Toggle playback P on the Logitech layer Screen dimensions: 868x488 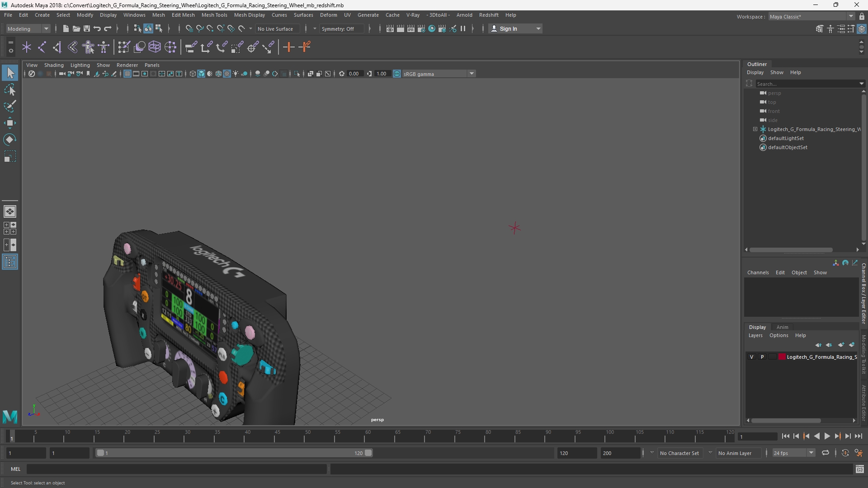762,357
